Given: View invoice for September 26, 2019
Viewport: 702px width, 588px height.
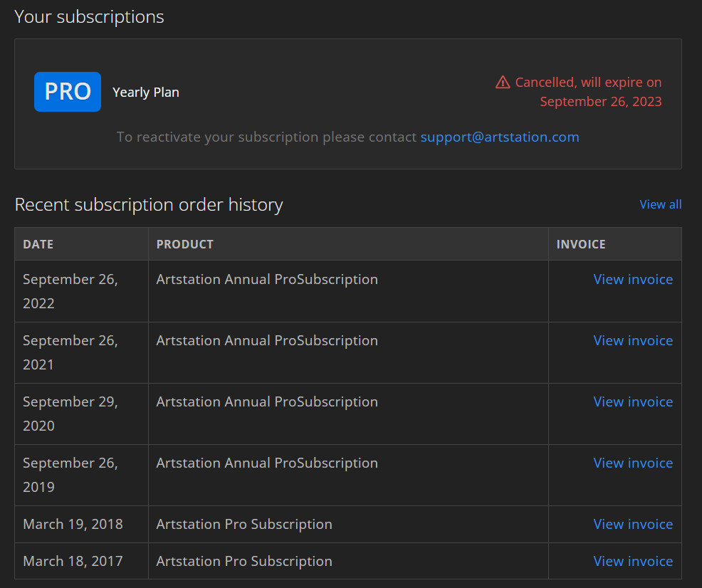Looking at the screenshot, I should [x=633, y=463].
